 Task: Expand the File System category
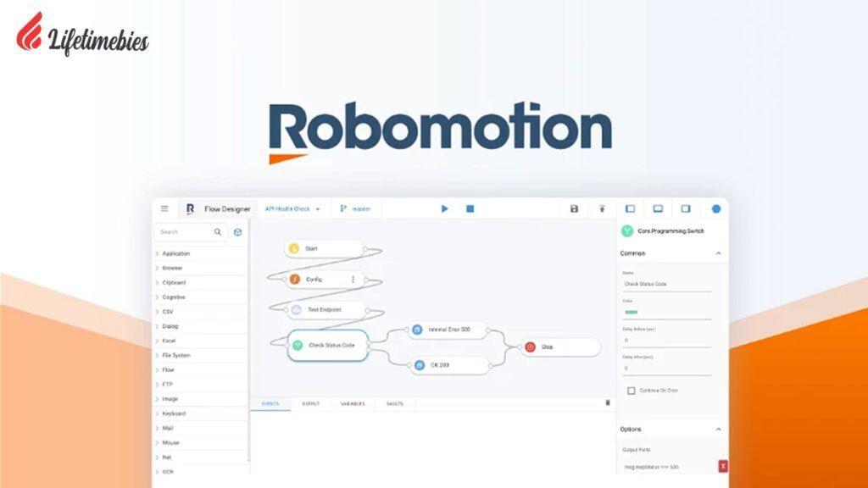point(175,355)
